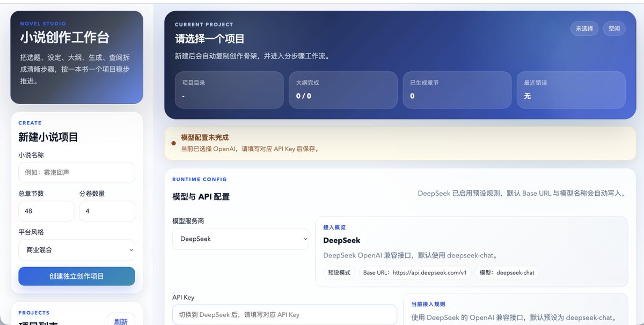The width and height of the screenshot is (644, 325).
Task: Click the Base URL api.deepseek.com tag
Action: pos(415,272)
